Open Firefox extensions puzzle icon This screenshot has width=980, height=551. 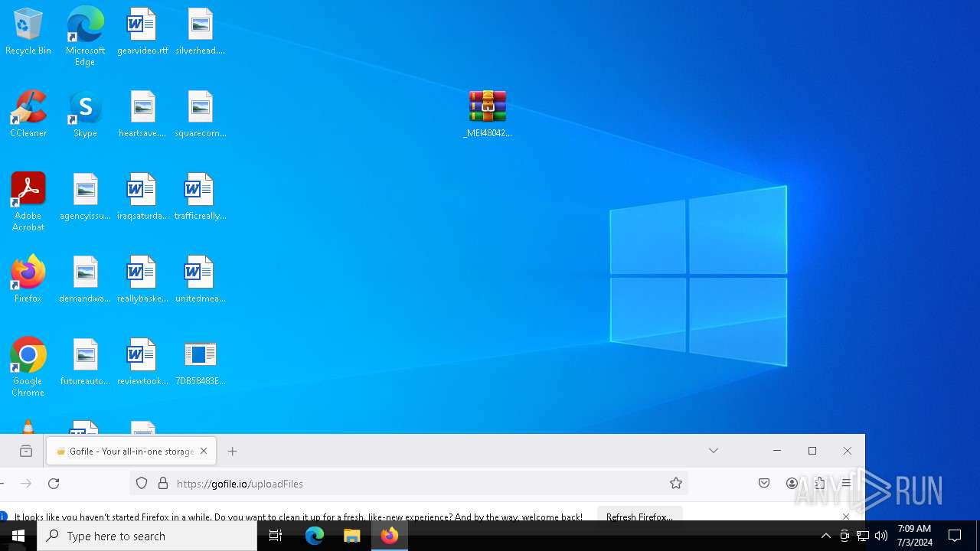[819, 484]
